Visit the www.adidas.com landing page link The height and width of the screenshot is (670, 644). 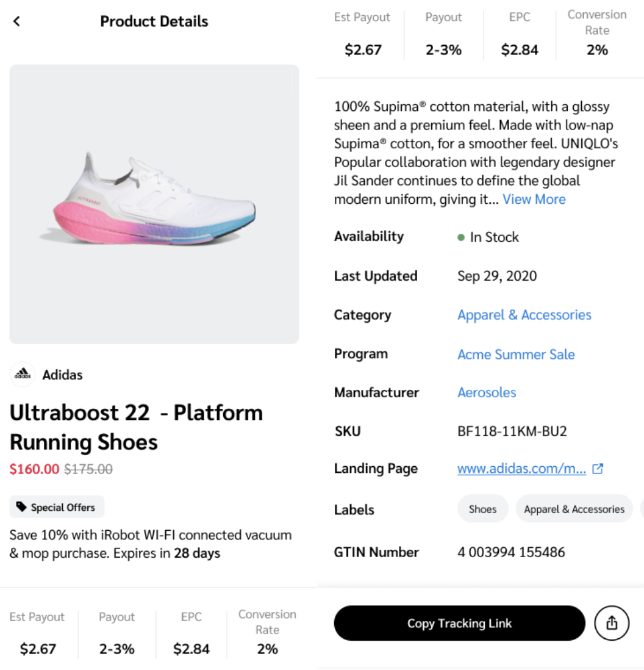point(521,469)
